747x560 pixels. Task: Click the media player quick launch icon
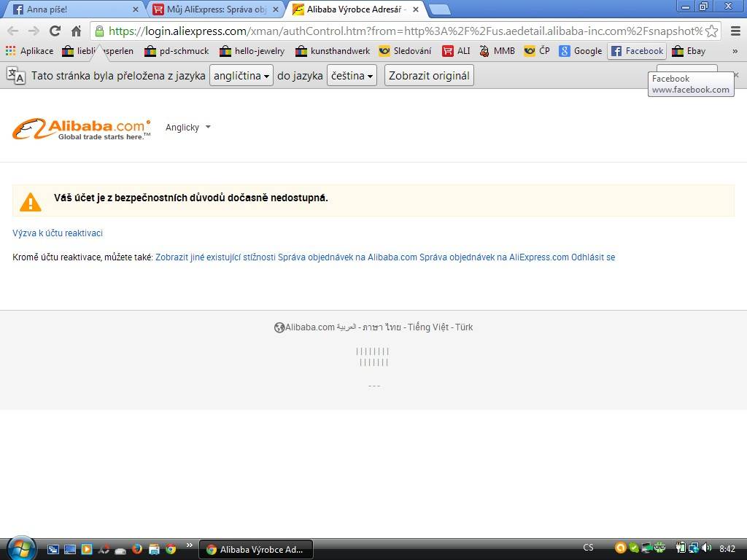click(87, 549)
